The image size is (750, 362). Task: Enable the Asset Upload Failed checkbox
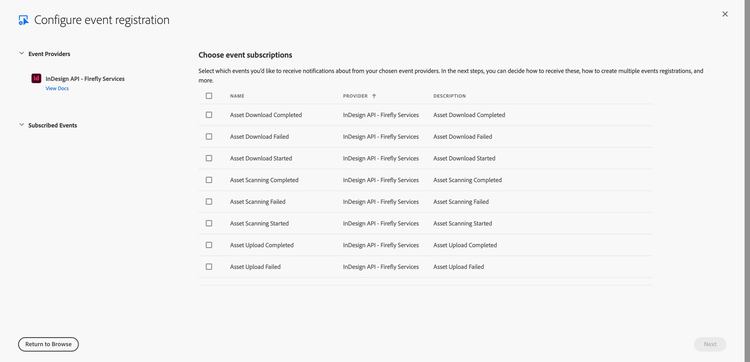209,266
